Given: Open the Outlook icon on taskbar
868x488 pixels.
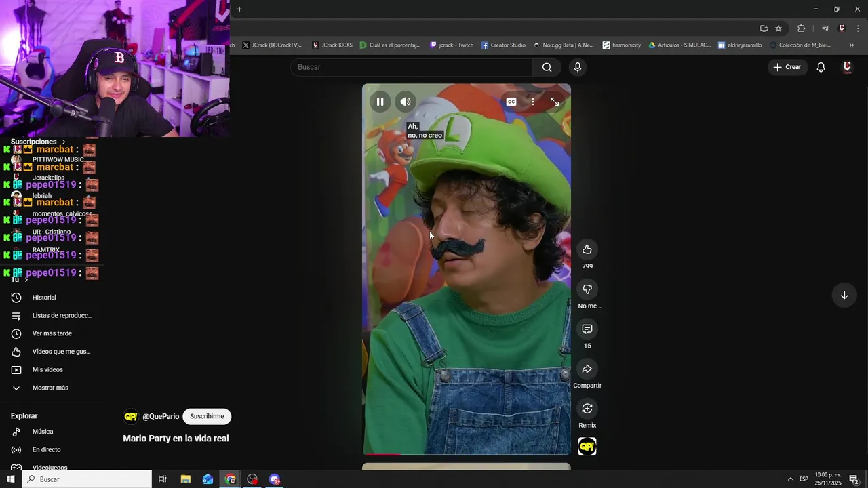Looking at the screenshot, I should click(208, 479).
